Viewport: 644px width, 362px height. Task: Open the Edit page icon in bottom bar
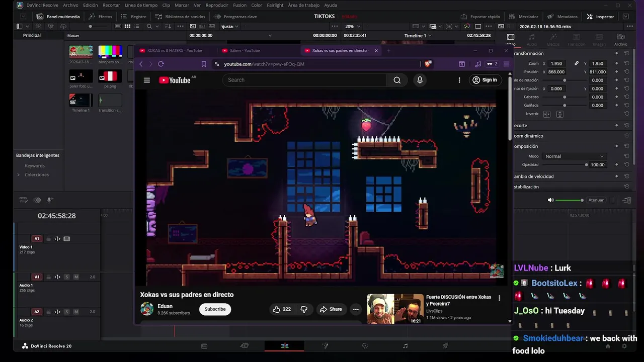click(x=284, y=346)
